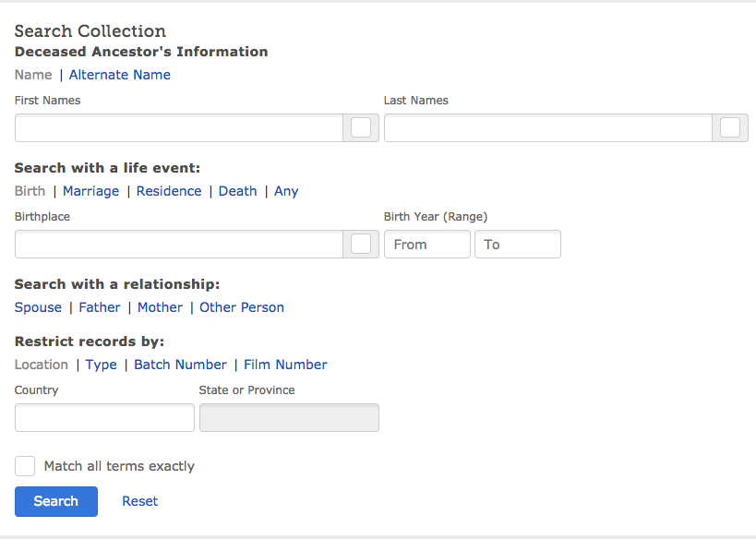The width and height of the screenshot is (756, 539).
Task: Restrict records by Batch Number
Action: (x=180, y=365)
